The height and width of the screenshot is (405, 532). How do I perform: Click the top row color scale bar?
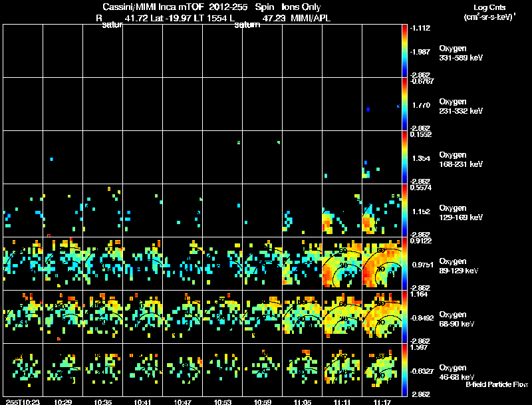click(x=404, y=51)
